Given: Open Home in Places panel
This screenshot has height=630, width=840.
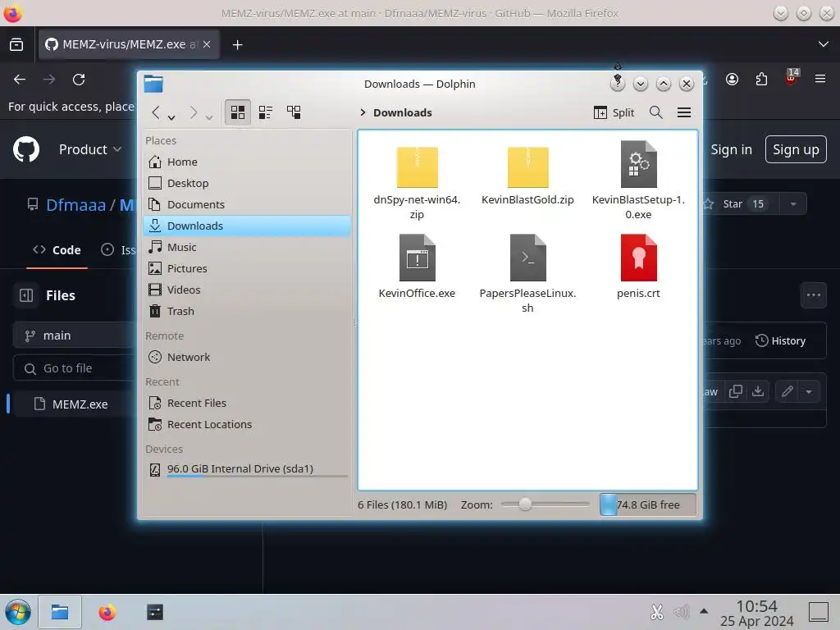Looking at the screenshot, I should coord(247,162).
